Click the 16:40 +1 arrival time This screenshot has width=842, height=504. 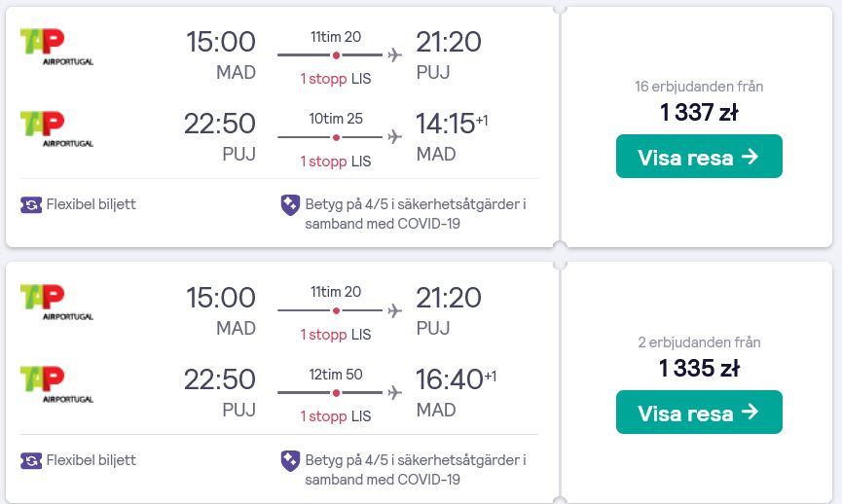click(x=456, y=379)
